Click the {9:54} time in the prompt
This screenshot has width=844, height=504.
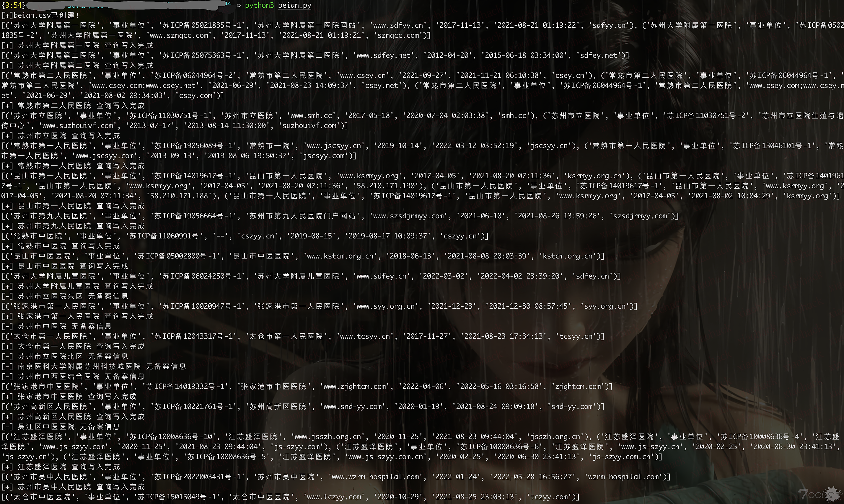pos(14,5)
